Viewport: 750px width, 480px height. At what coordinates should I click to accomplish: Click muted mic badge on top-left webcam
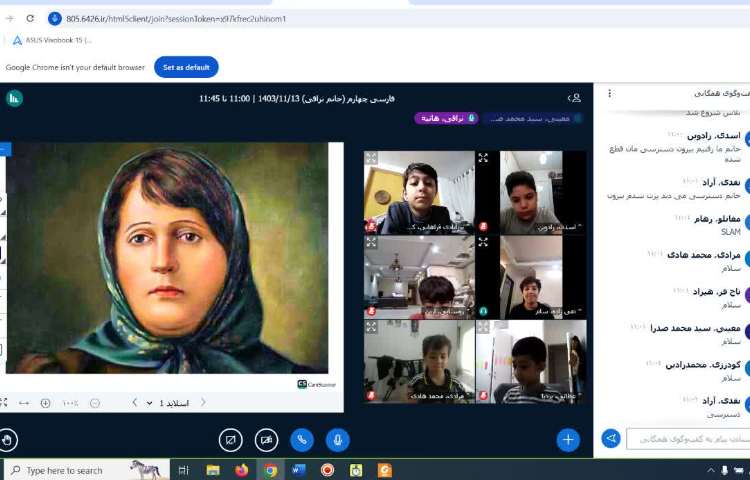(x=371, y=227)
